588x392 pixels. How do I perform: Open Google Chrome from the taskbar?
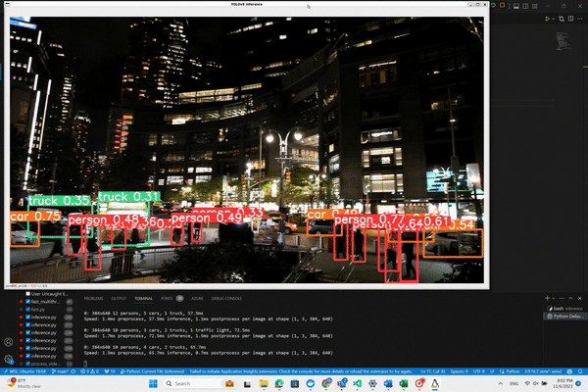click(326, 383)
